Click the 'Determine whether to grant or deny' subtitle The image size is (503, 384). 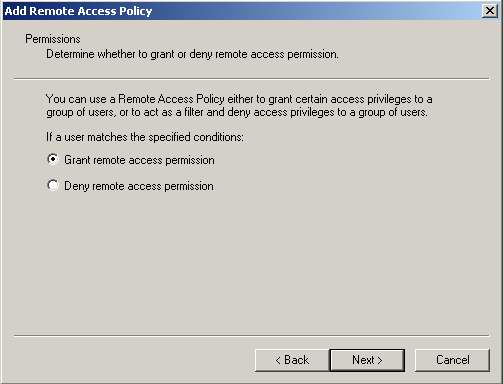pos(192,54)
